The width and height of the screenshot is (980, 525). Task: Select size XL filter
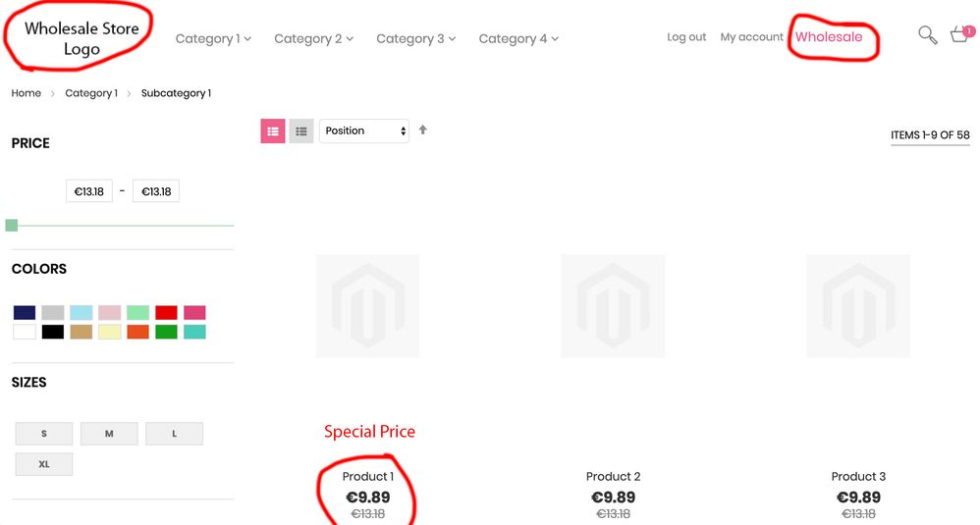[44, 464]
